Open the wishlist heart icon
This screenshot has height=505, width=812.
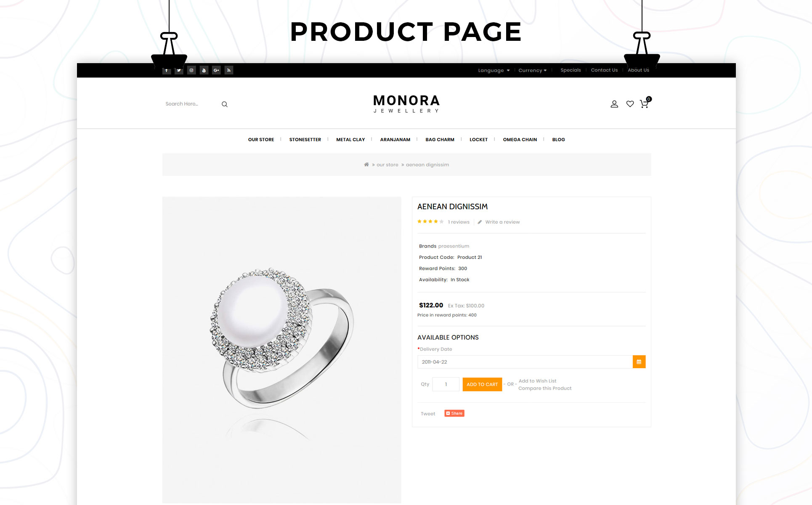[x=630, y=104]
